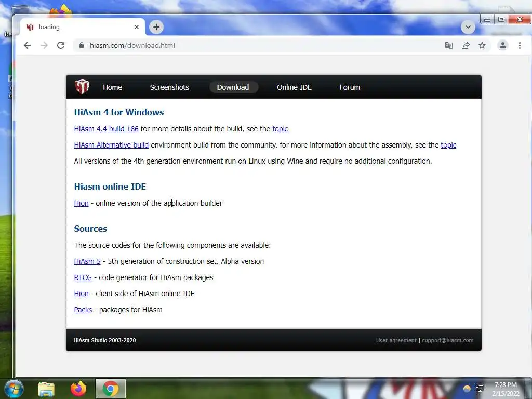Click the address bar URL
Viewport: 532px width, 399px height.
tap(132, 46)
